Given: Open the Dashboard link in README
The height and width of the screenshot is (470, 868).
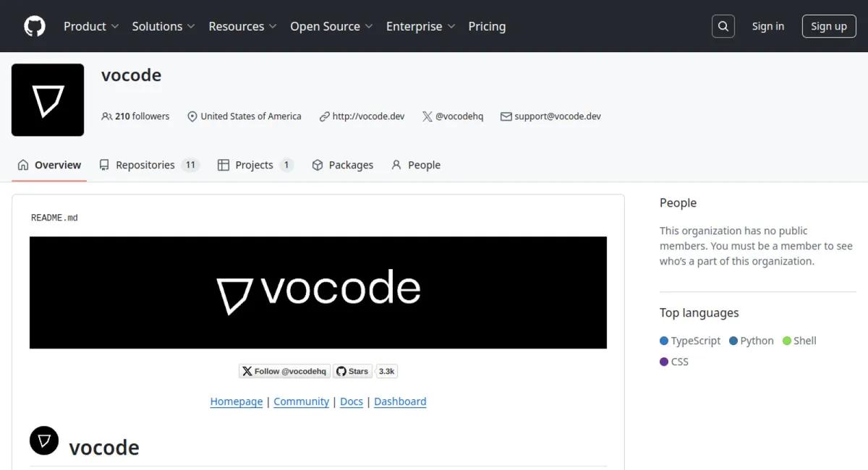Looking at the screenshot, I should click(x=400, y=401).
